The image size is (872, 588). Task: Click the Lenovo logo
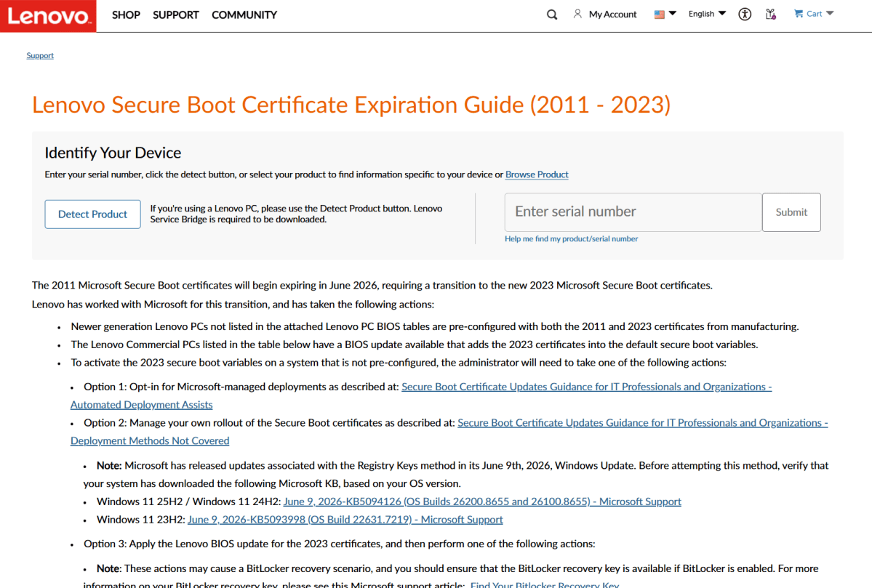pyautogui.click(x=48, y=15)
